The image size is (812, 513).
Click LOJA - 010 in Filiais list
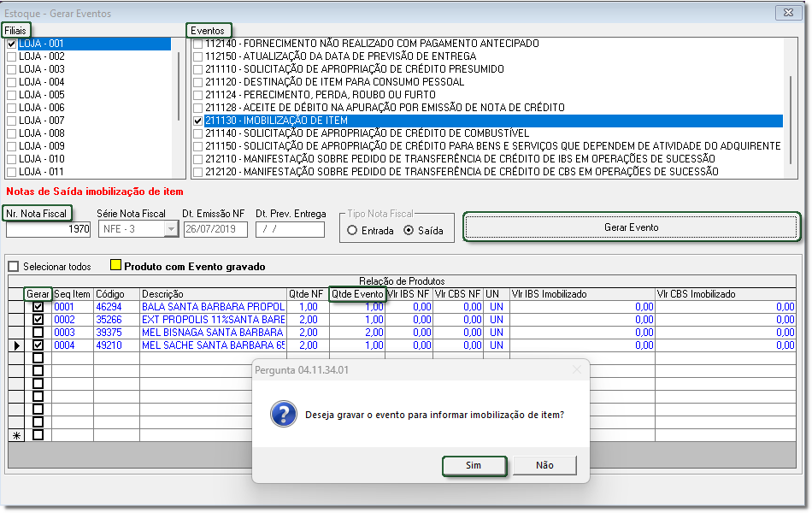tap(41, 159)
